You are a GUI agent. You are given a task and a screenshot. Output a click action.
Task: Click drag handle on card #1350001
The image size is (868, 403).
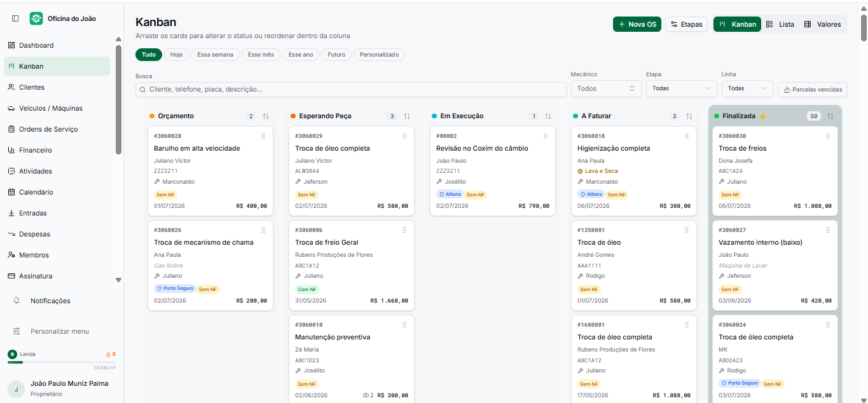click(x=687, y=230)
